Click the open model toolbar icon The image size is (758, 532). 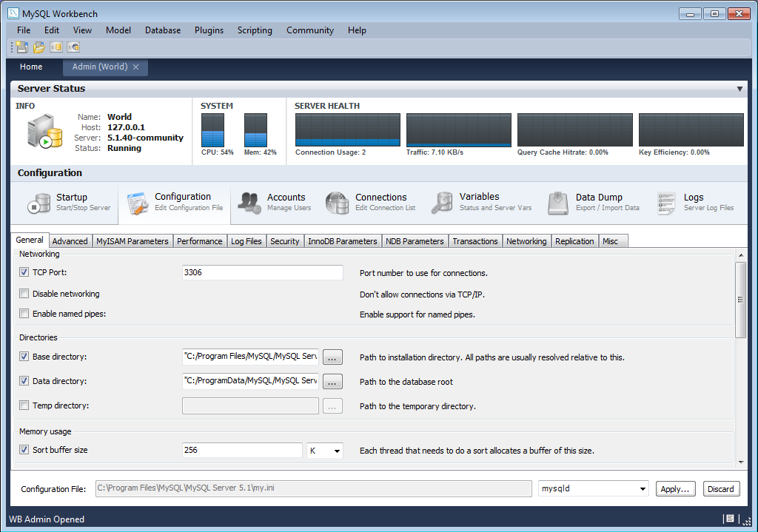pyautogui.click(x=38, y=47)
